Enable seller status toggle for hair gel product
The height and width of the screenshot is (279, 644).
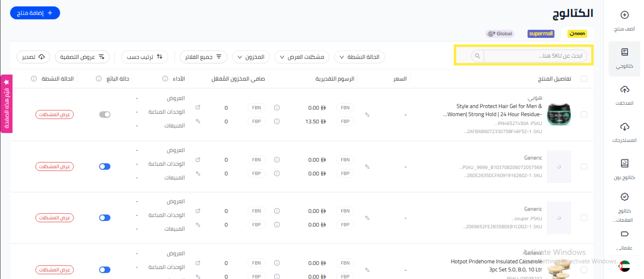point(105,114)
